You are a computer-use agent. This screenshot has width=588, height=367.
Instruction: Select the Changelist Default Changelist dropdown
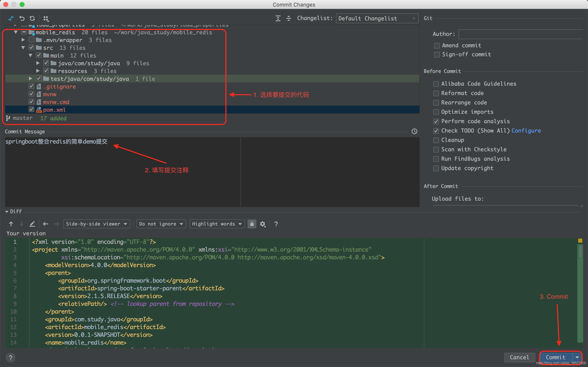(x=377, y=18)
